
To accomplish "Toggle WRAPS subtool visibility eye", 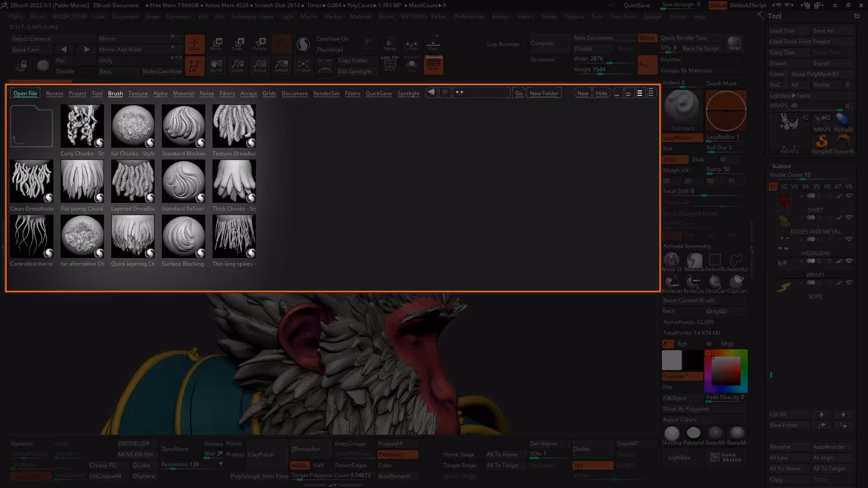I will click(x=849, y=261).
